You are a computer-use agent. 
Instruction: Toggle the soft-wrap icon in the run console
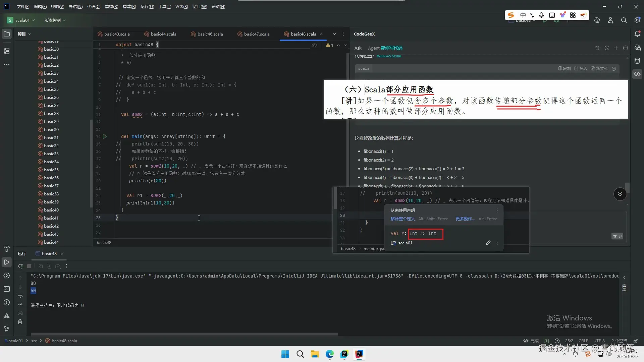(20, 296)
